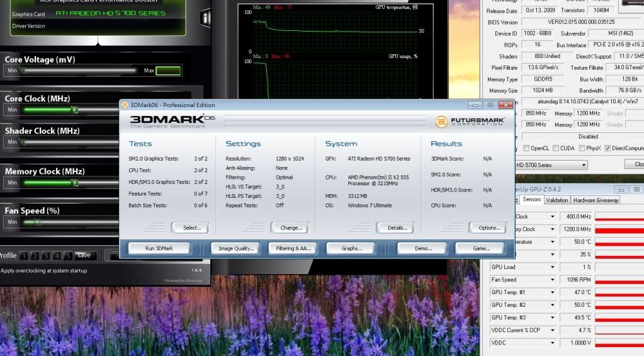Open Filtering & AA... settings
The width and height of the screenshot is (644, 356).
[293, 248]
